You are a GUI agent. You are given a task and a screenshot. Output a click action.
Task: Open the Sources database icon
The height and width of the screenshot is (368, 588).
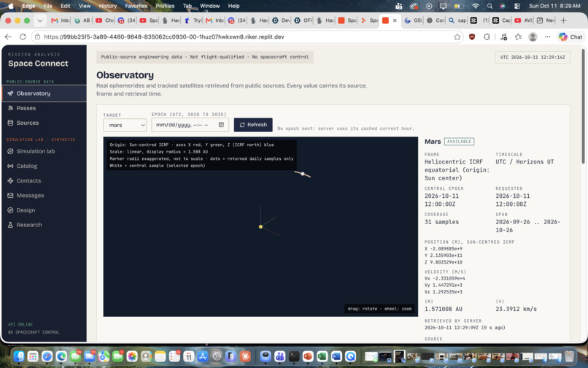(10, 123)
